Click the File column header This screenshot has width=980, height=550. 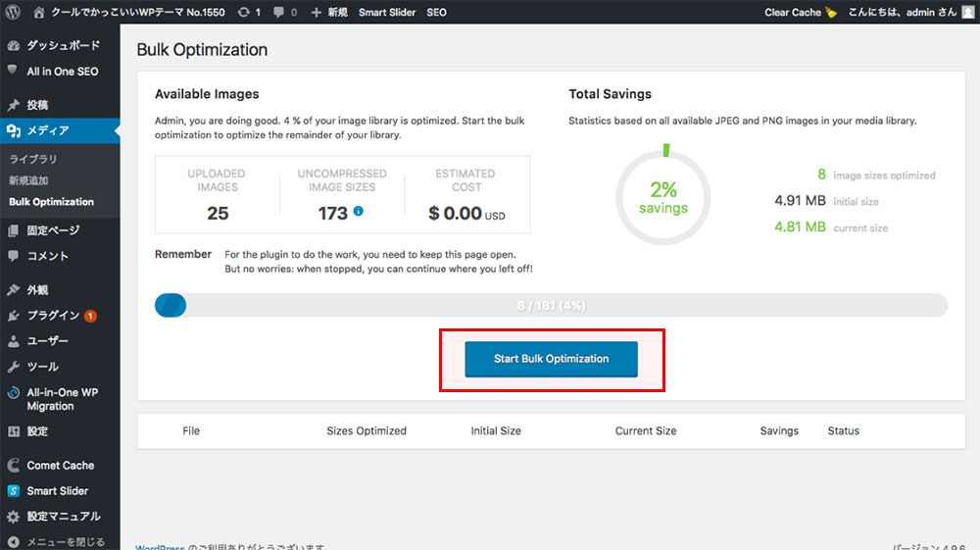(191, 430)
